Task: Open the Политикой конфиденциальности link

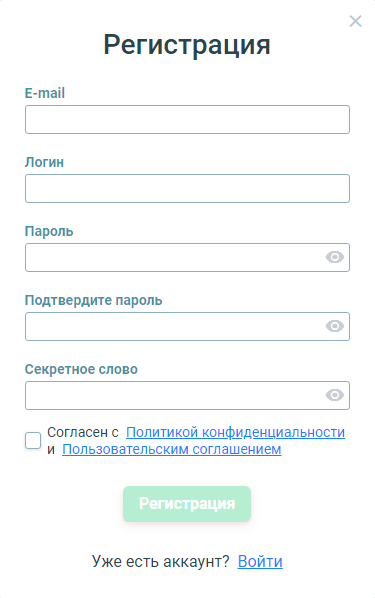Action: point(235,432)
